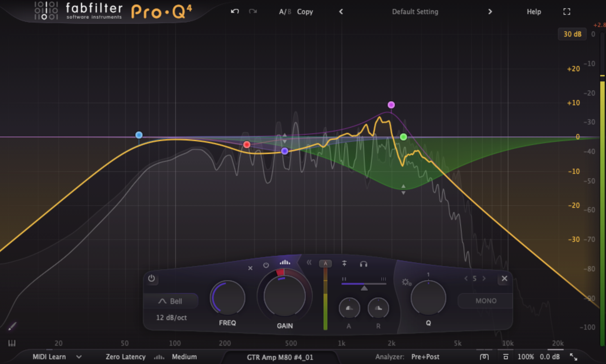
Task: Click the sidechain arrow icon next to the A button
Action: click(x=344, y=263)
